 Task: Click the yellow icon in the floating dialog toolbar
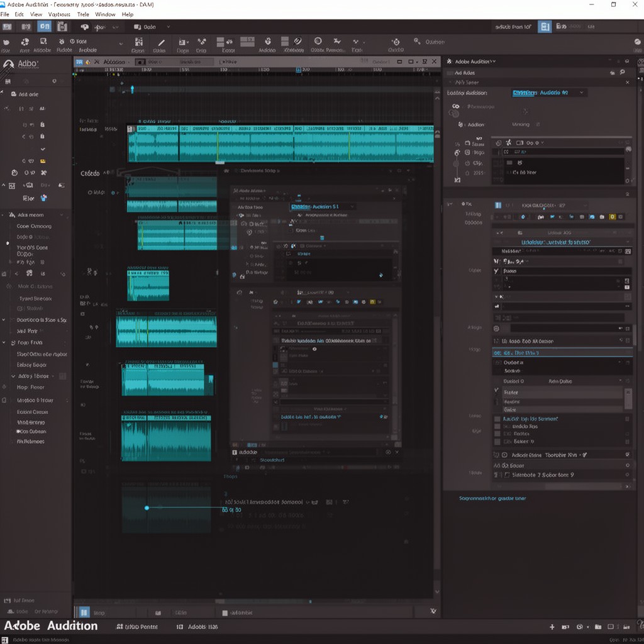click(x=372, y=302)
